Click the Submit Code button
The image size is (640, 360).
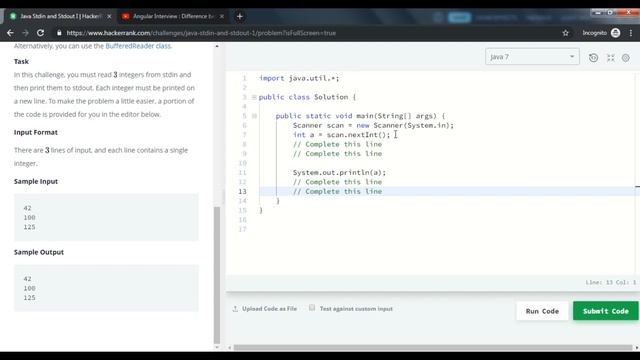point(605,311)
